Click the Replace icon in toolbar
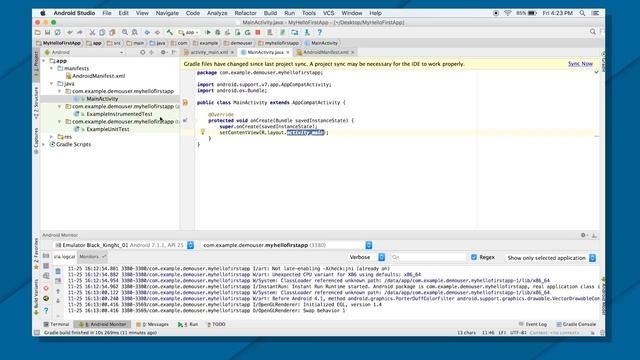Image resolution: width=640 pixels, height=360 pixels. 134,32
